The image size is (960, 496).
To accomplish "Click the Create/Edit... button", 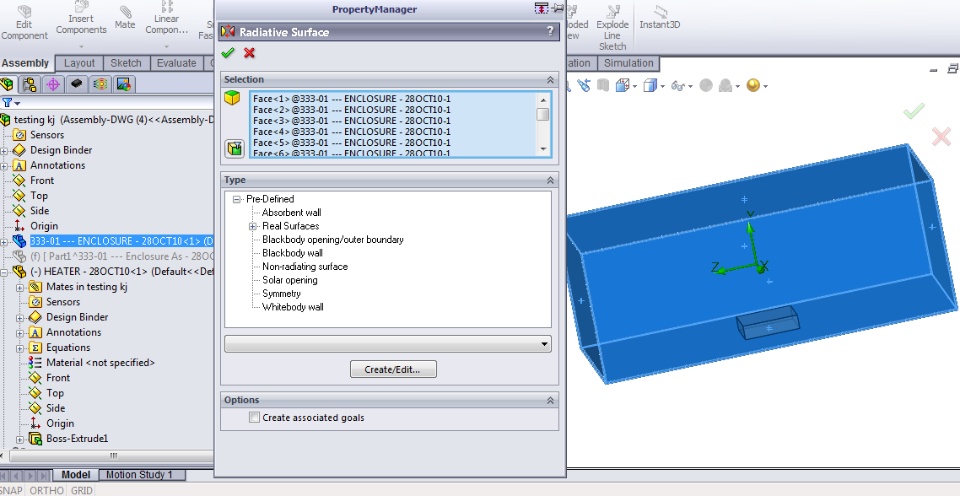I will point(393,369).
